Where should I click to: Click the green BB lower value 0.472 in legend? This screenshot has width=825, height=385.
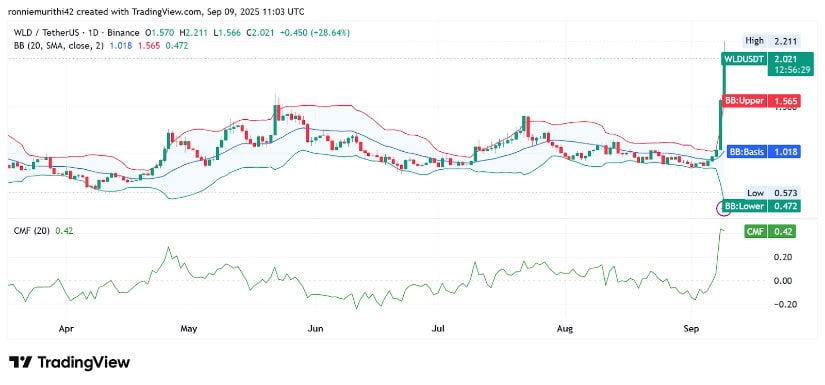point(177,46)
